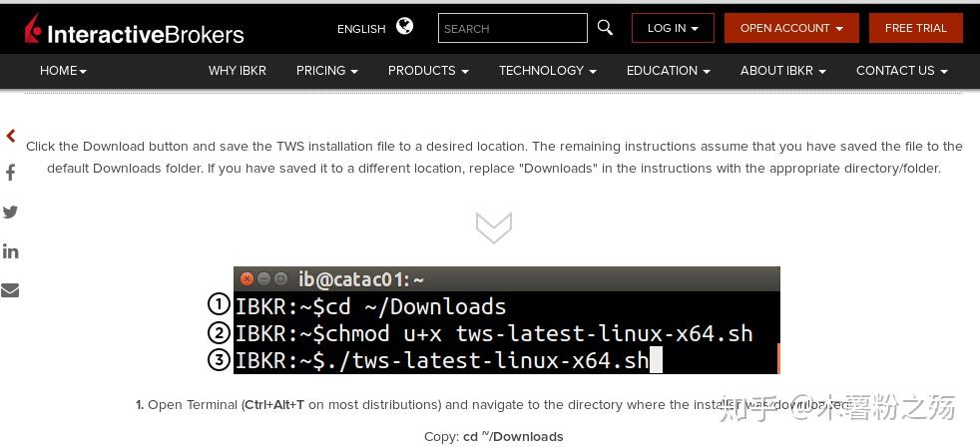The width and height of the screenshot is (980, 447).
Task: Click the FREE TRIAL button
Action: pos(915,28)
